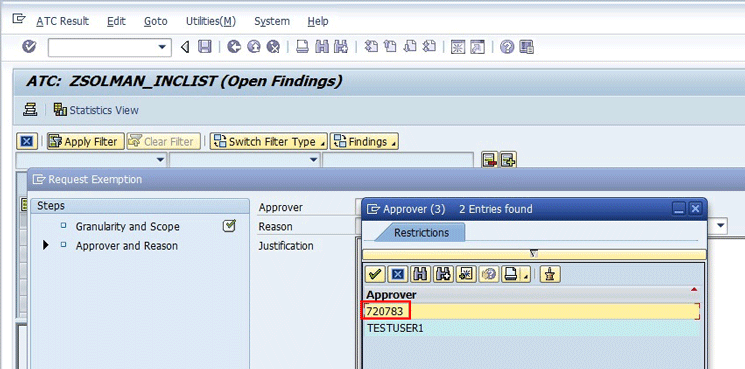Click the green Back arrow icon
This screenshot has width=745, height=369.
click(x=234, y=47)
